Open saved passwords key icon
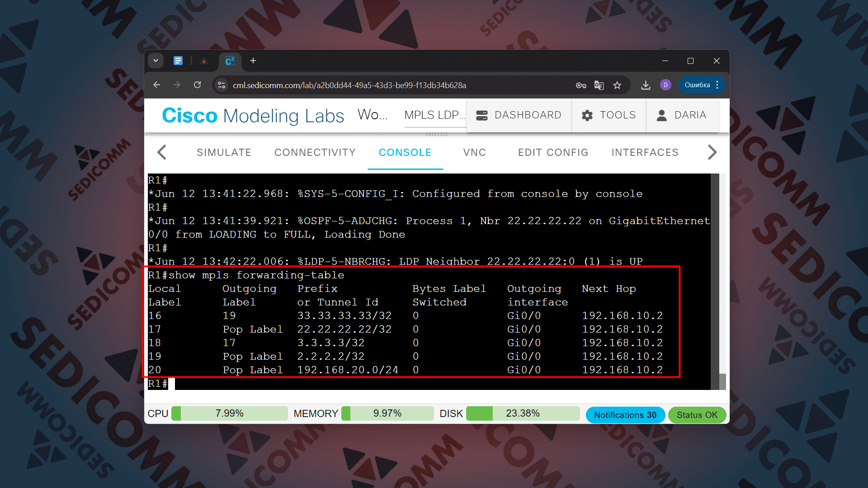868x488 pixels. 581,85
